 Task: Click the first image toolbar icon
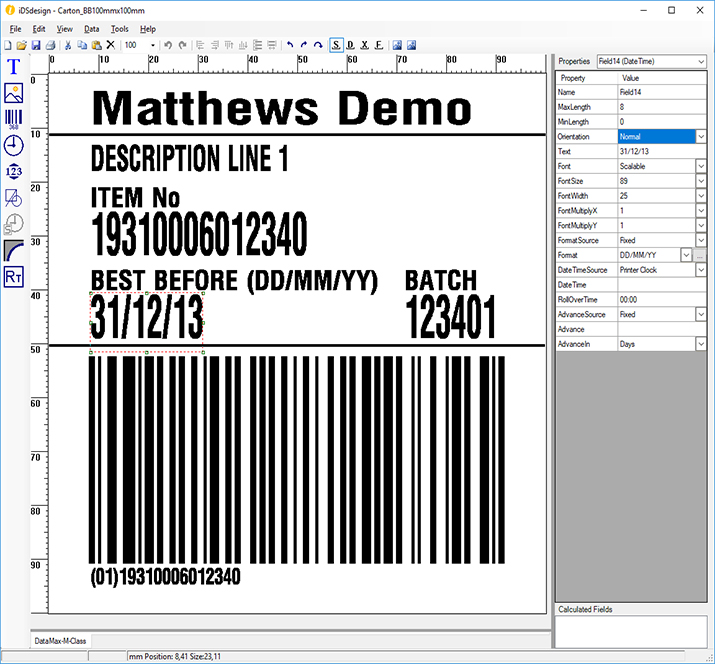click(397, 45)
